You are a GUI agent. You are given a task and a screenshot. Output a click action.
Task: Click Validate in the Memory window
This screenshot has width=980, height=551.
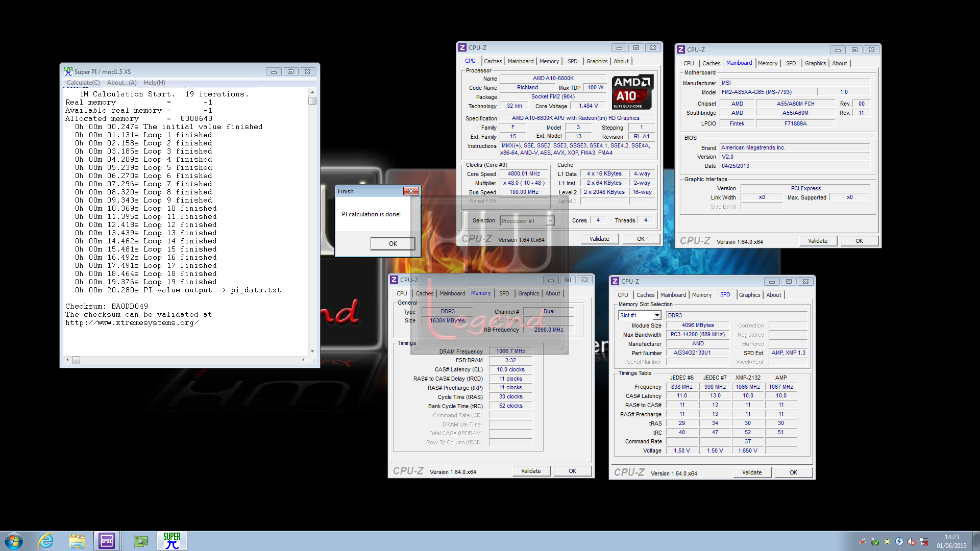point(531,471)
